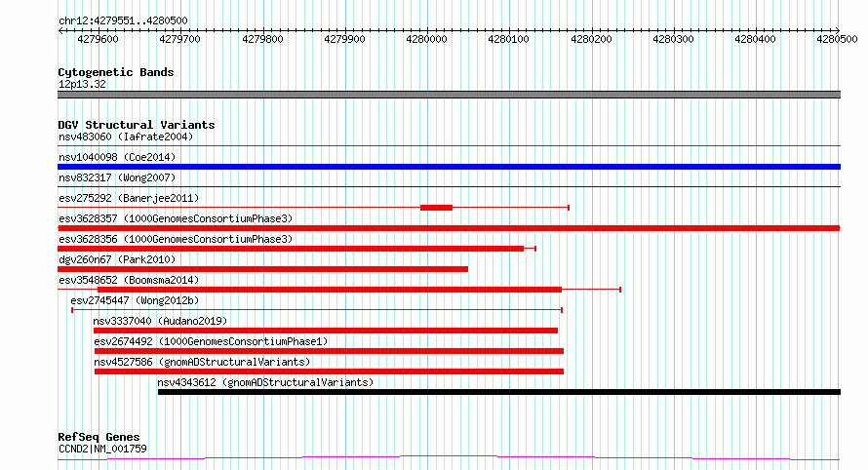Click the nsv832317 (Wong2007) label

point(117,177)
